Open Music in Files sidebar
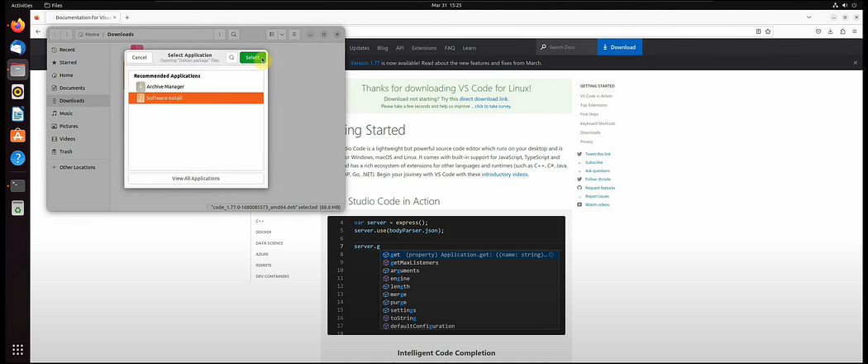868x364 pixels. (x=78, y=113)
